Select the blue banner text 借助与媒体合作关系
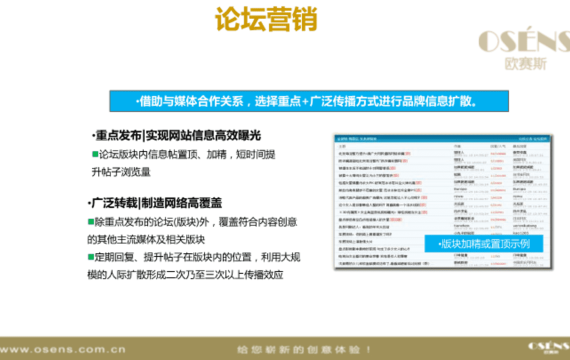The image size is (570, 360). coord(192,101)
